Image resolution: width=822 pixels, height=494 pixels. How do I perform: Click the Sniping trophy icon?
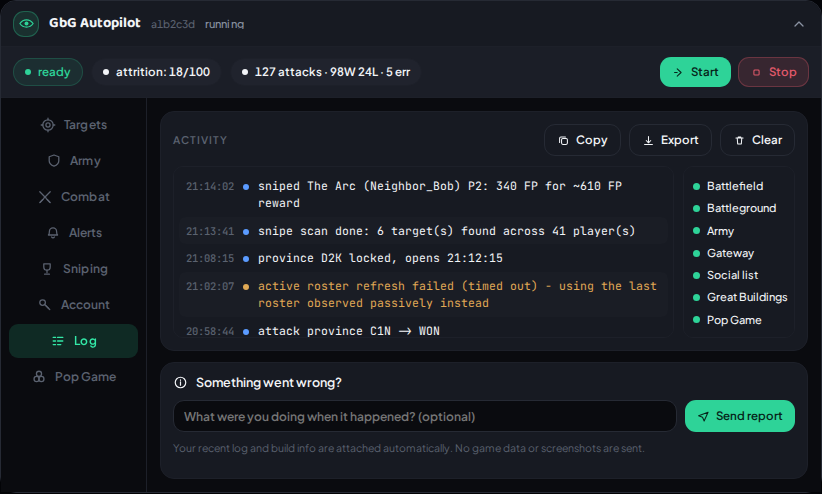coord(47,269)
